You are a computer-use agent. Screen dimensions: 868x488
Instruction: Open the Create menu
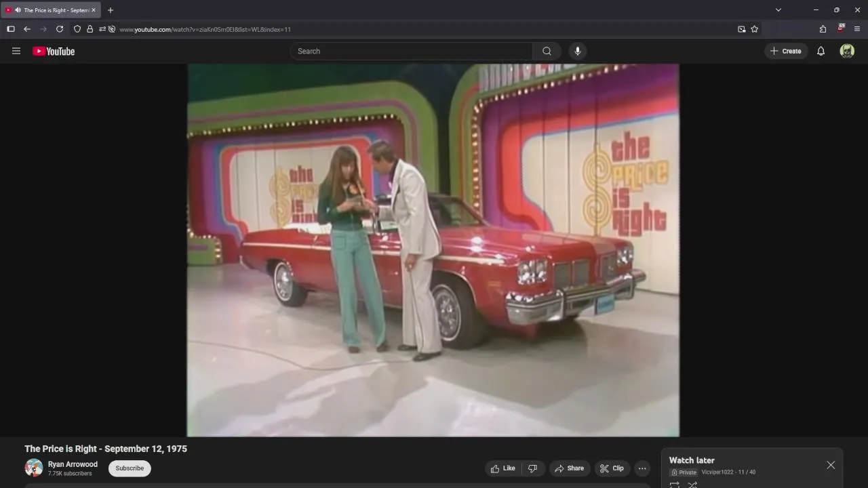pos(786,51)
